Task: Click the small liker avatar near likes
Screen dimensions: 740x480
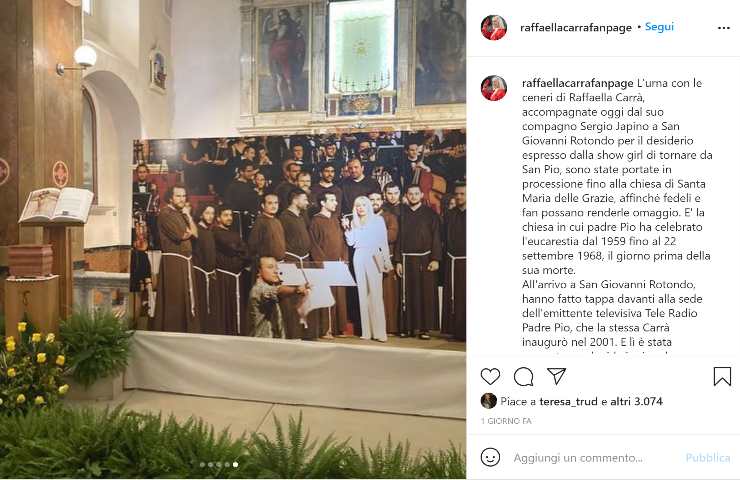Action: click(x=488, y=401)
